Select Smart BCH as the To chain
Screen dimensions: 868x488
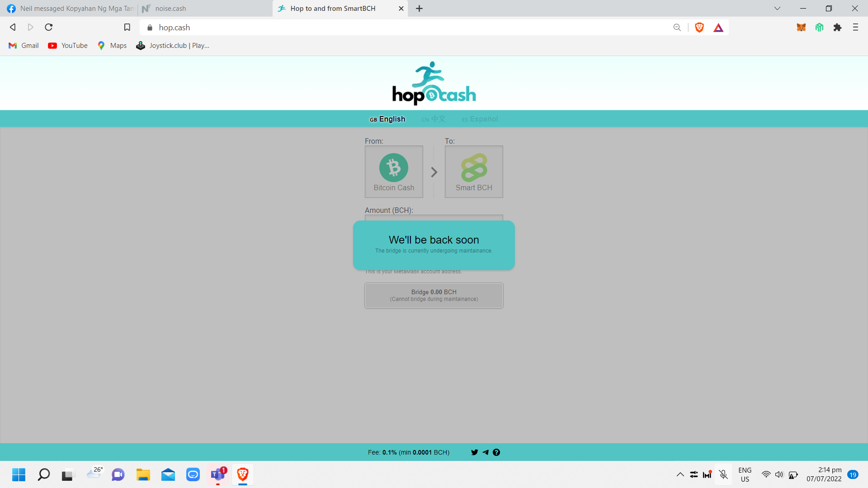[x=474, y=172]
